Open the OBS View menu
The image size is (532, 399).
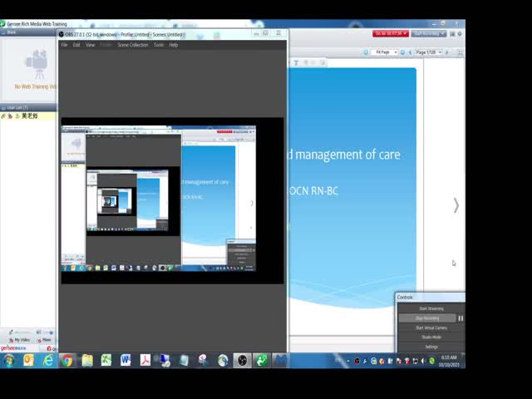(90, 45)
